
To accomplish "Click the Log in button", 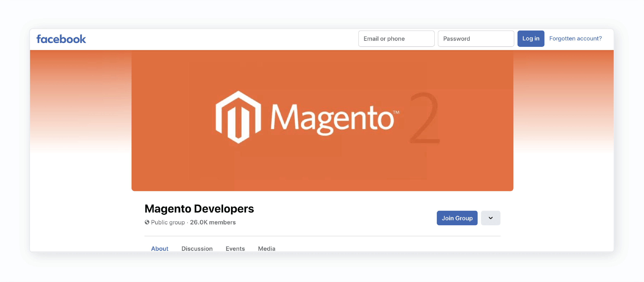I will point(531,39).
